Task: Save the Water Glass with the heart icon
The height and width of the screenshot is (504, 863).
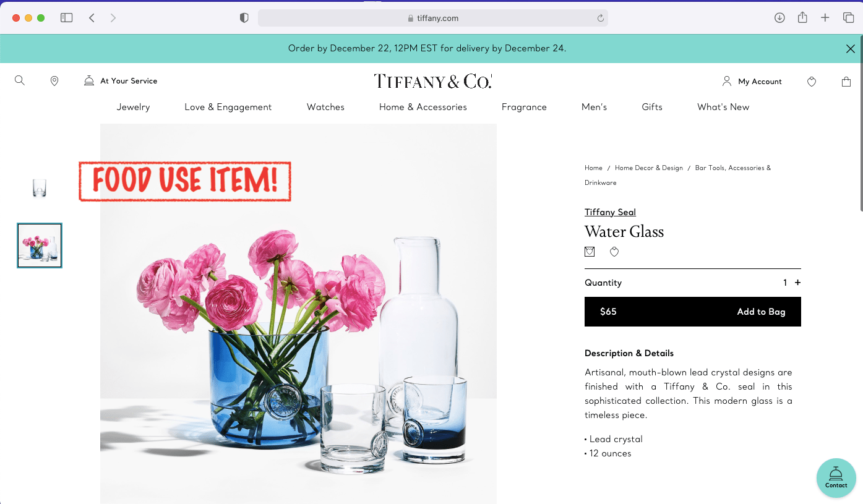Action: click(x=614, y=252)
